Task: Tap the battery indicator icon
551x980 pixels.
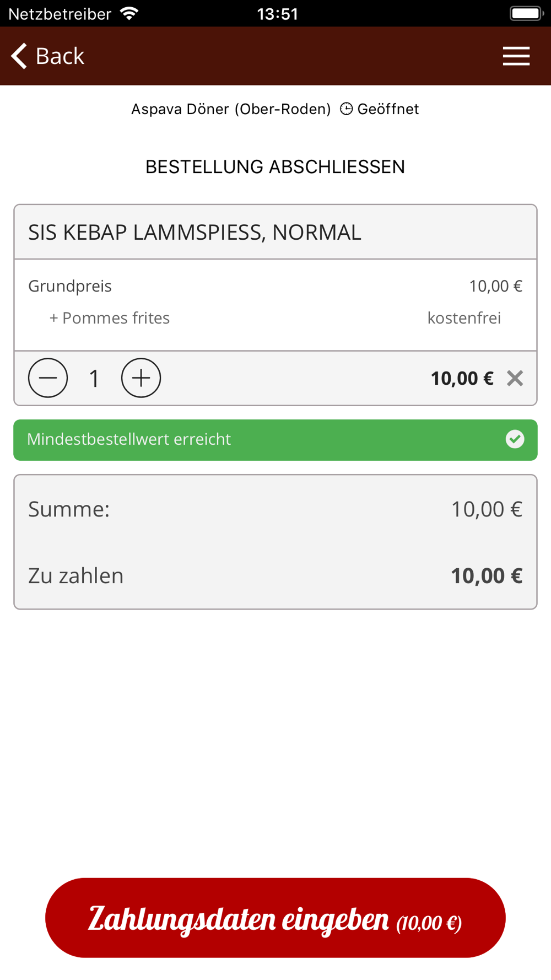Action: pyautogui.click(x=526, y=13)
